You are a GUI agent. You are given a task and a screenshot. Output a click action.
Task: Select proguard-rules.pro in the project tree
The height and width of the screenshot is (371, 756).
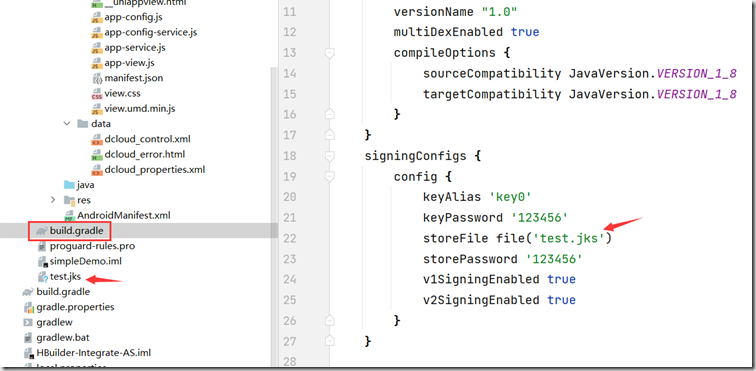tap(93, 247)
